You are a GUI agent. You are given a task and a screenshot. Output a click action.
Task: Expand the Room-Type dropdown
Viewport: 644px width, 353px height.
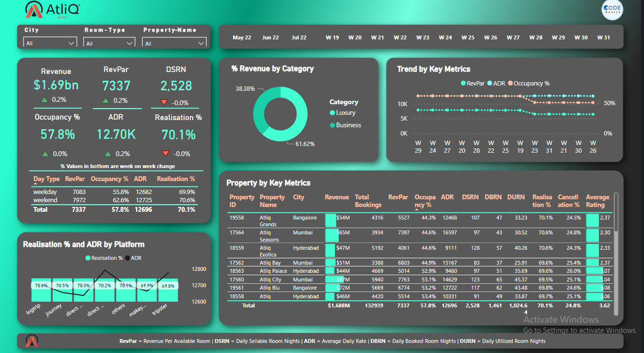coord(109,43)
